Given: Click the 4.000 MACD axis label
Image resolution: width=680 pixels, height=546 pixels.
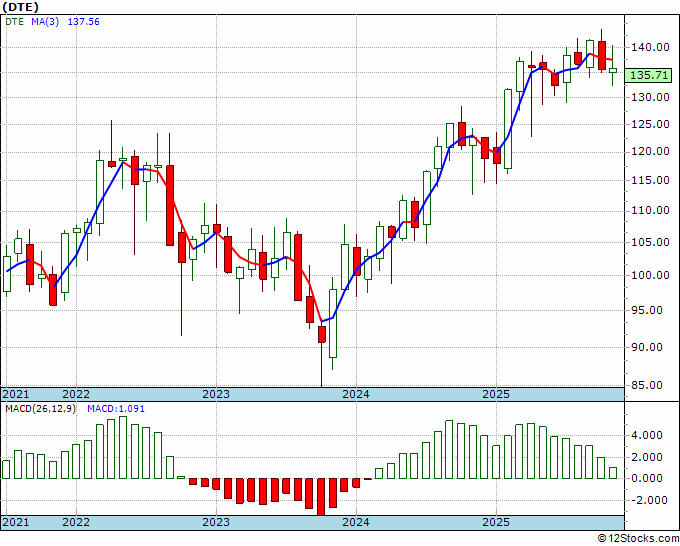Looking at the screenshot, I should (x=649, y=435).
